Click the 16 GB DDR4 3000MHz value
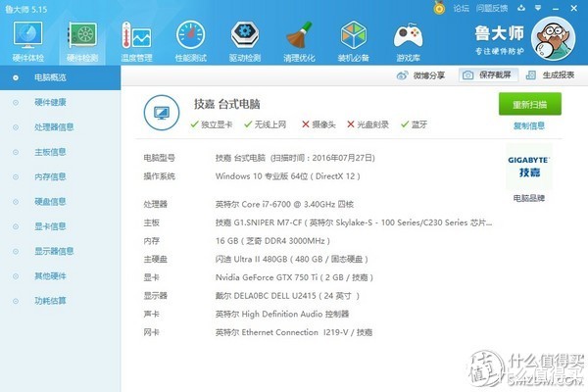Image resolution: width=588 pixels, height=392 pixels. pos(272,241)
